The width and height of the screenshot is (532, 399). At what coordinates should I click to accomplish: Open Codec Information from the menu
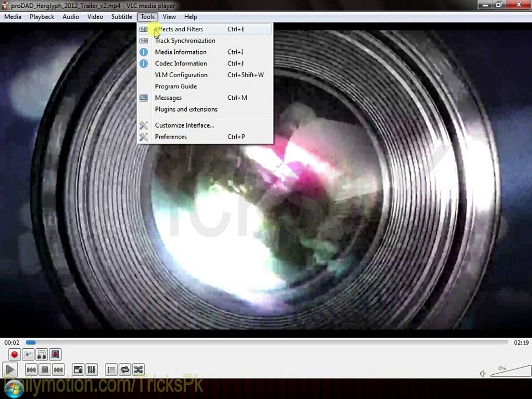[x=205, y=64]
